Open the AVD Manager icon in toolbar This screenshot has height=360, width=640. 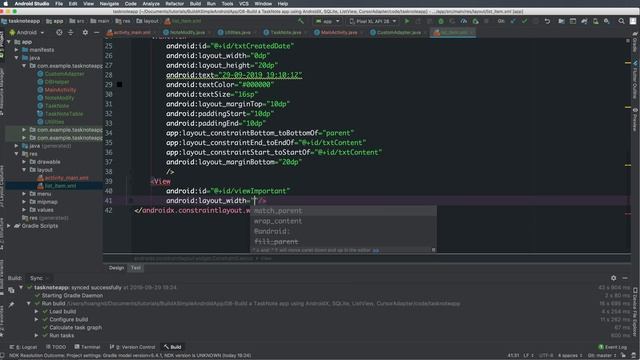[596, 21]
